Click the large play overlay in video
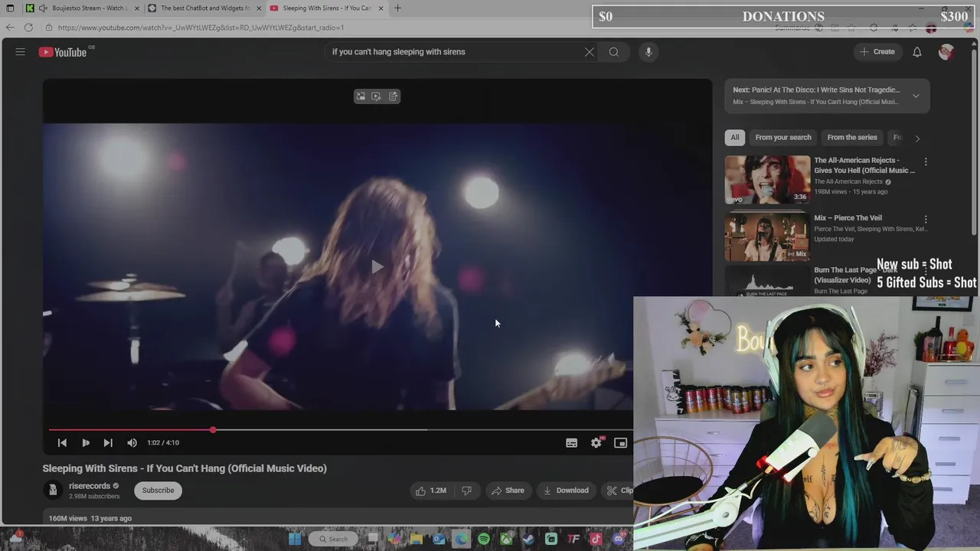 click(x=377, y=266)
